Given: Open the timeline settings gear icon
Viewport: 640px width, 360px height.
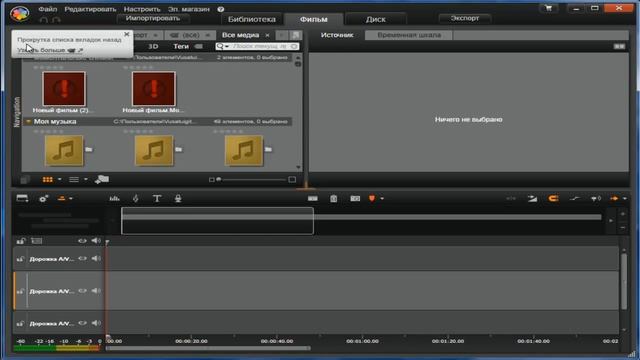Looking at the screenshot, I should click(43, 198).
